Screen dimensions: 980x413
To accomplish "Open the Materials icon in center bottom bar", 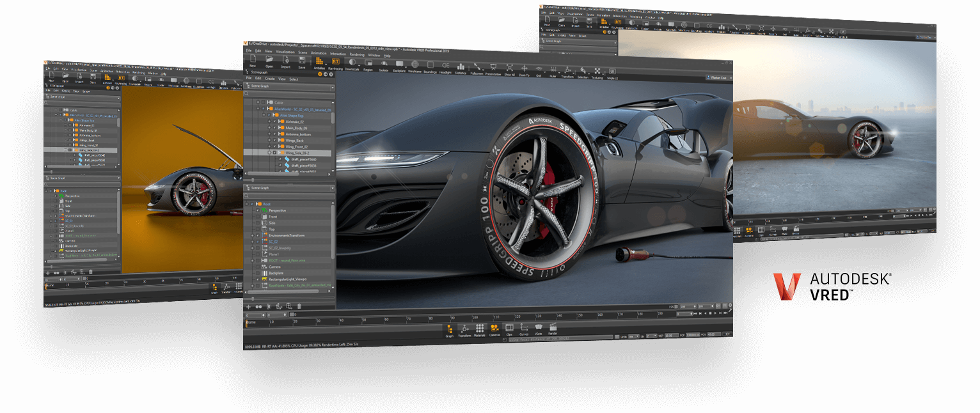I will pos(479,329).
